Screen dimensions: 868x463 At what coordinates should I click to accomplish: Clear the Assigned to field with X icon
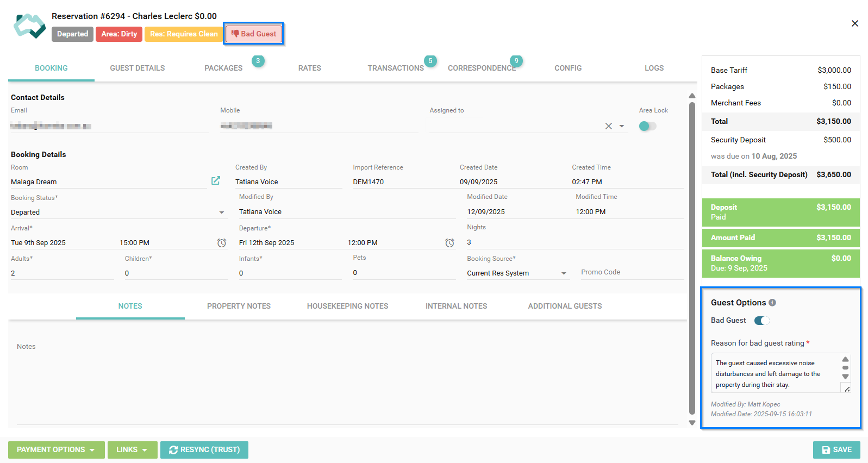609,126
